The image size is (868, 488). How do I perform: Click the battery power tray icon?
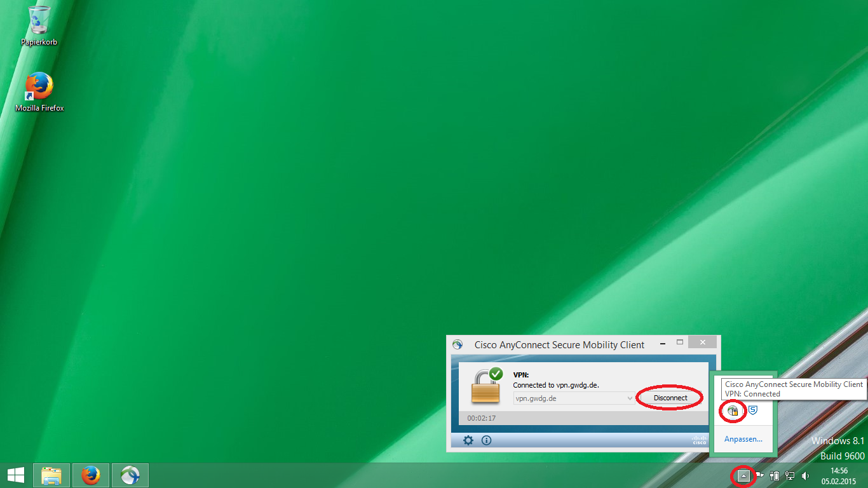pyautogui.click(x=775, y=475)
